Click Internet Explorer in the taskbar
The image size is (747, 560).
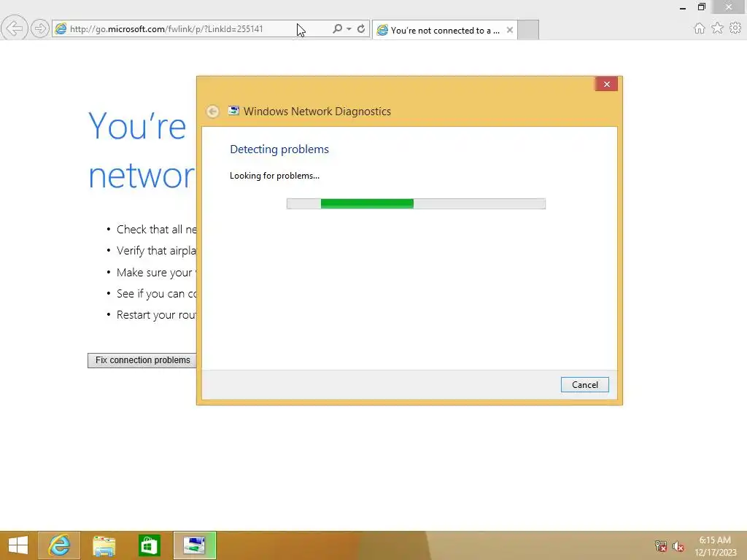(59, 545)
